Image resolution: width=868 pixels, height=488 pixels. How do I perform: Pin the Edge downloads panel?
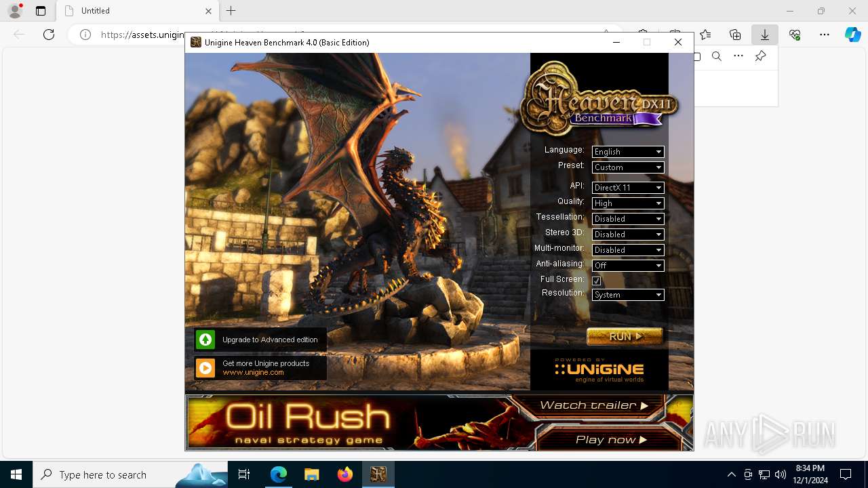pyautogui.click(x=761, y=56)
